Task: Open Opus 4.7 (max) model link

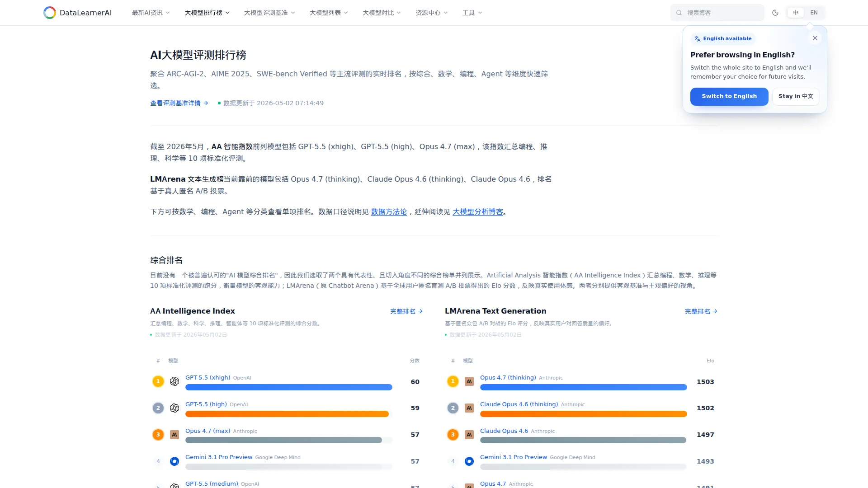Action: 208,431
